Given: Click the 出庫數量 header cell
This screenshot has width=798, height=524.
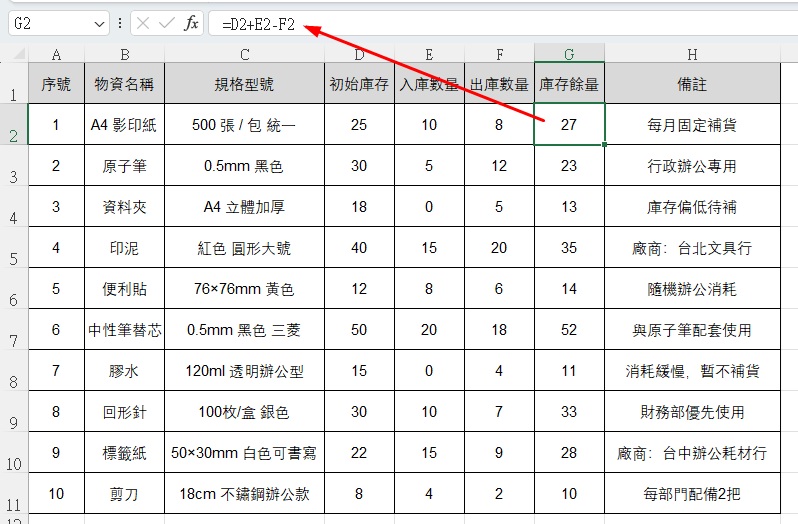Looking at the screenshot, I should (499, 83).
